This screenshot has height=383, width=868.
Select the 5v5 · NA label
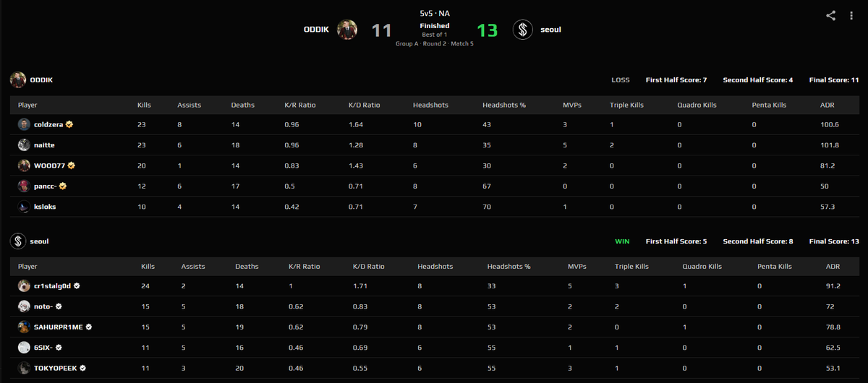click(435, 13)
